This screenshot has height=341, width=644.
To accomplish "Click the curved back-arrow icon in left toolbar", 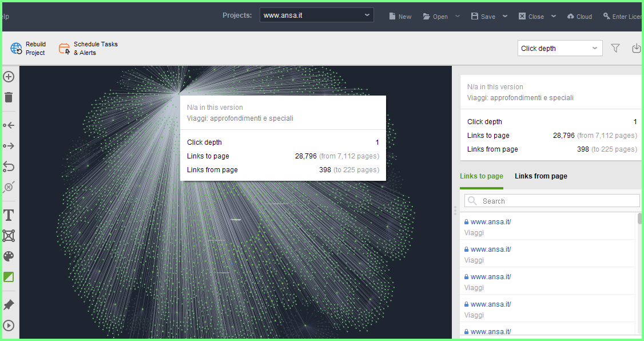I will click(x=9, y=166).
